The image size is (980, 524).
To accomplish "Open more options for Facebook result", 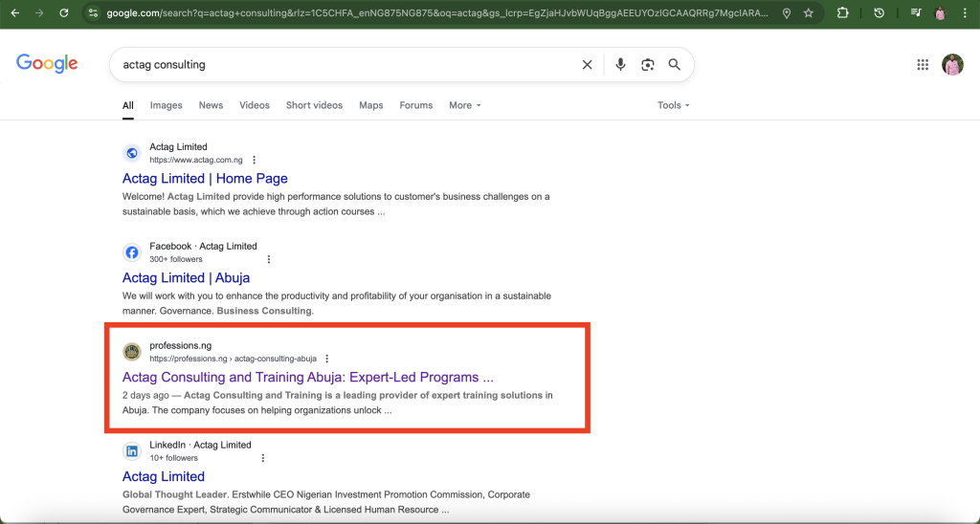I will pos(269,259).
